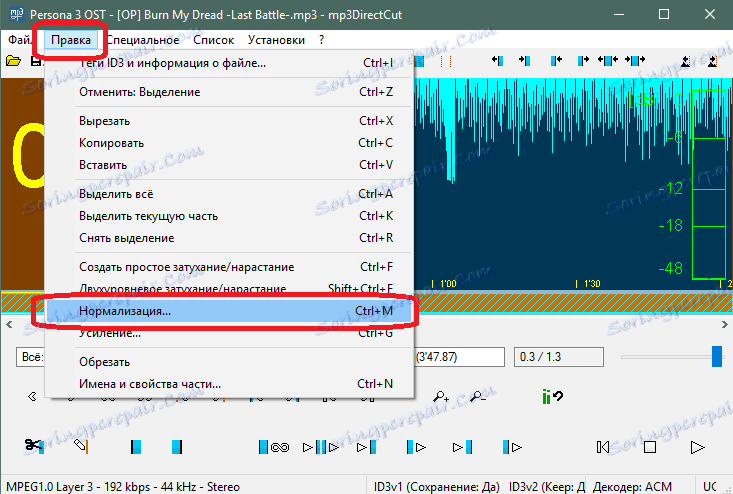Click the (3'47.87) time field
Image resolution: width=733 pixels, height=494 pixels.
460,357
